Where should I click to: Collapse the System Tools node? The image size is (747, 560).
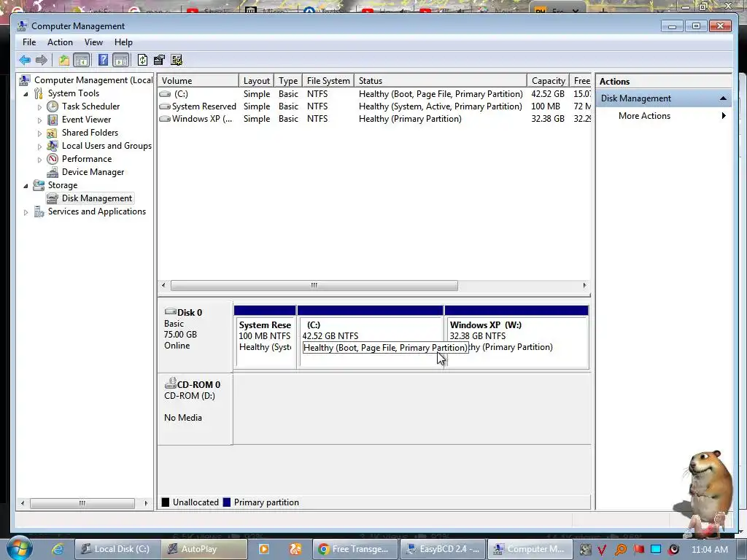(26, 94)
